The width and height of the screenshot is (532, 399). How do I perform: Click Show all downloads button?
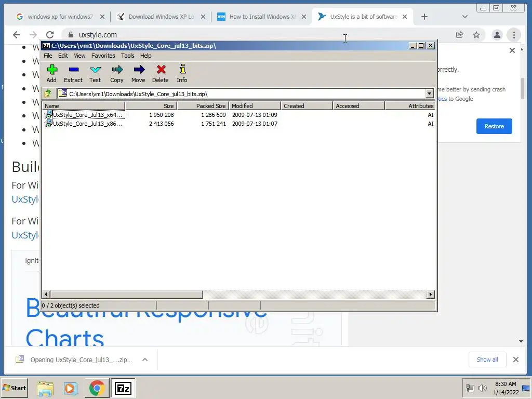(487, 360)
